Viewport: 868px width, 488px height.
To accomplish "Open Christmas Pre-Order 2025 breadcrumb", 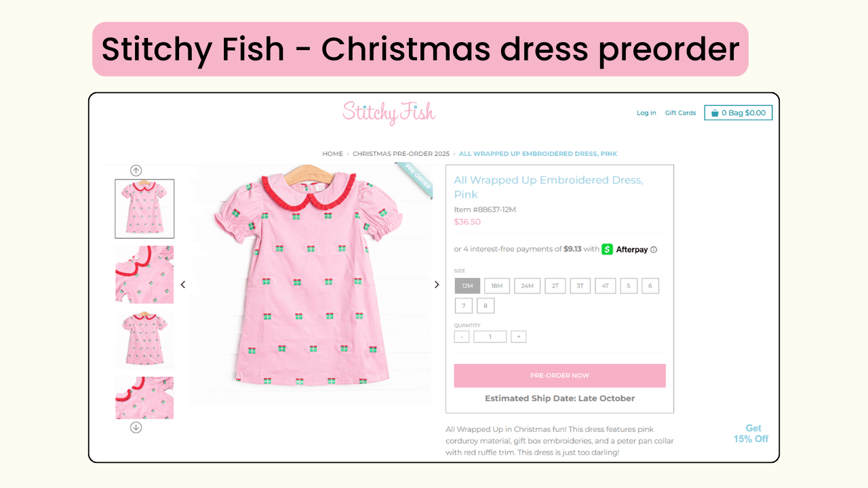I will click(401, 154).
